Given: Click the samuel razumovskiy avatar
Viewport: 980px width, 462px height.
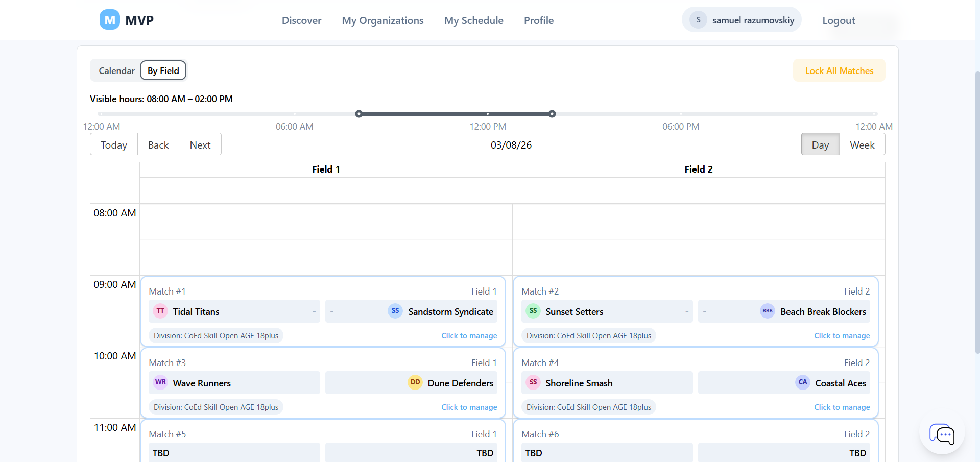Looking at the screenshot, I should point(698,20).
